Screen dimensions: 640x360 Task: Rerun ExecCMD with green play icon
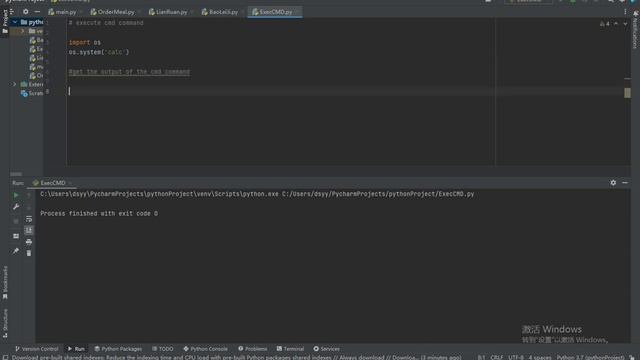pyautogui.click(x=16, y=195)
